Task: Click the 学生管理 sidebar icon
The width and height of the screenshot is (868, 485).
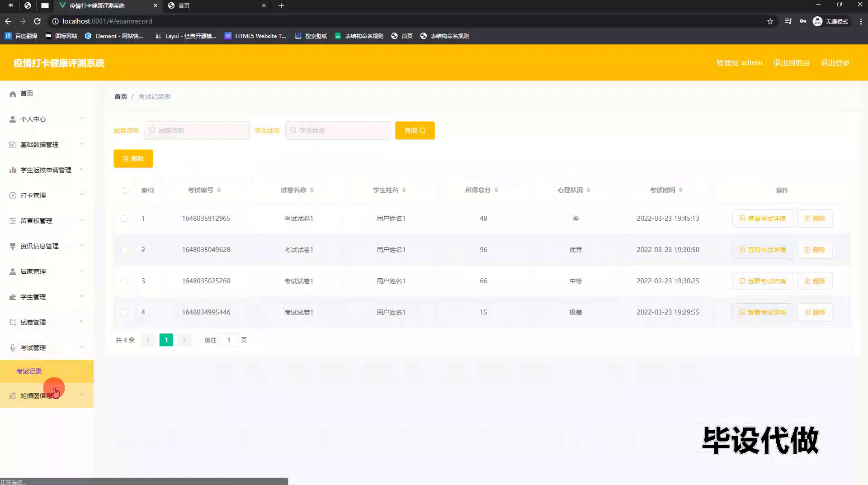Action: point(13,297)
